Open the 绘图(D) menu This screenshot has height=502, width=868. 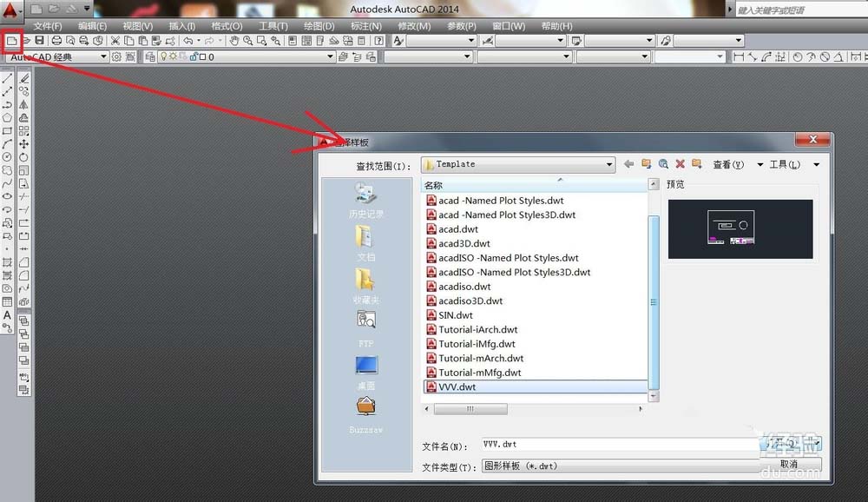pyautogui.click(x=319, y=26)
